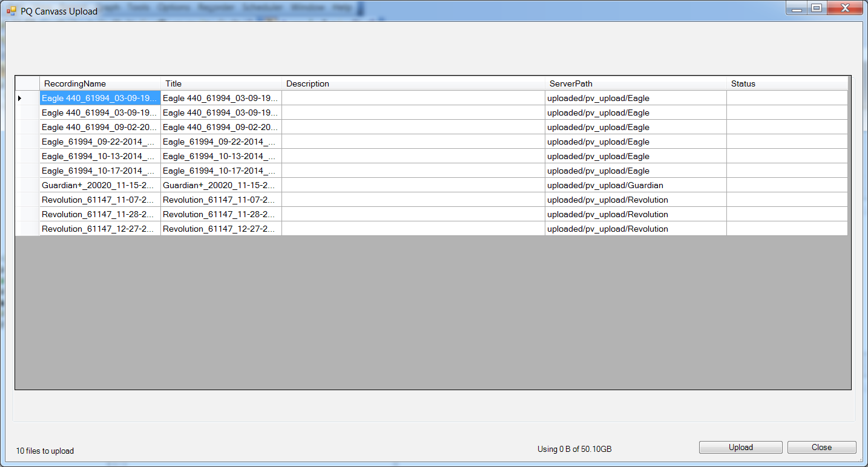
Task: Select the Eagle_61994_10-13-2014 recording row
Action: [99, 156]
